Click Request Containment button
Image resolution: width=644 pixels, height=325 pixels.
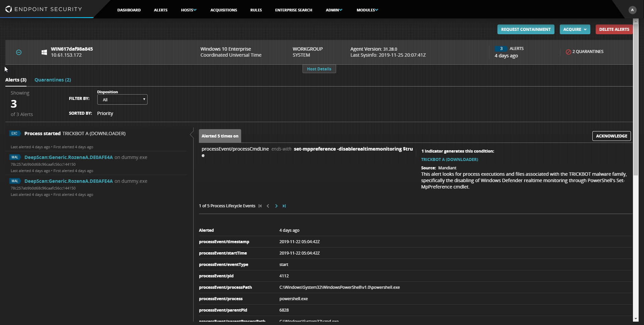[x=526, y=30]
